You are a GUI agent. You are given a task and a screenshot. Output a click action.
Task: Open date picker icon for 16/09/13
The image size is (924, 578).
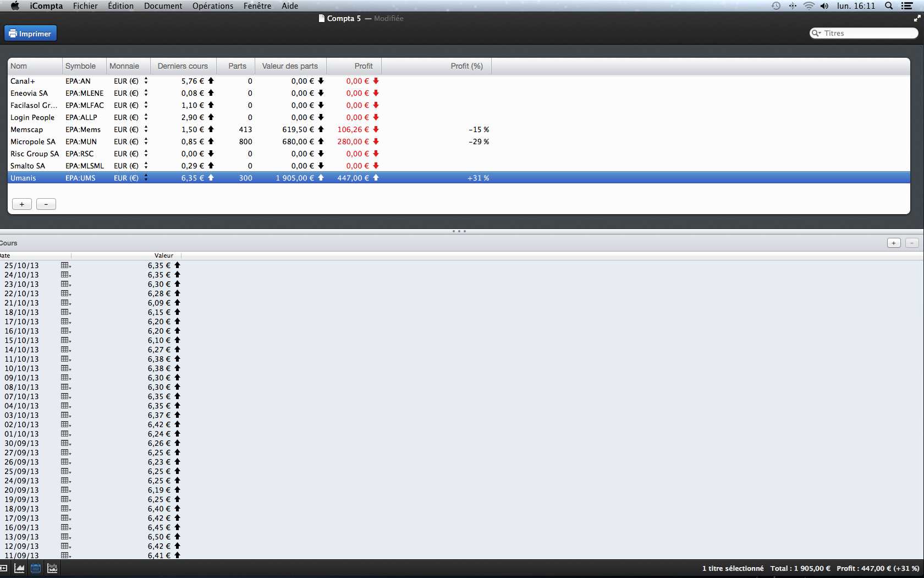click(x=66, y=527)
